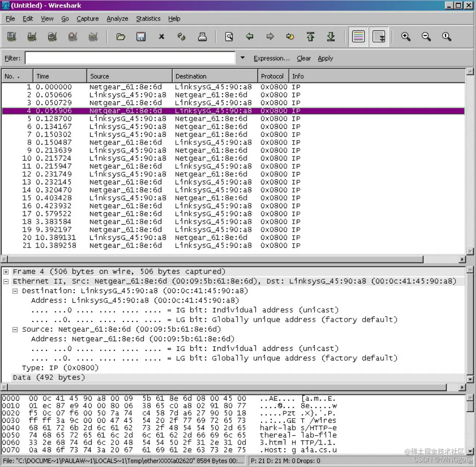Open the Statistics menu
This screenshot has width=476, height=467.
tap(148, 19)
